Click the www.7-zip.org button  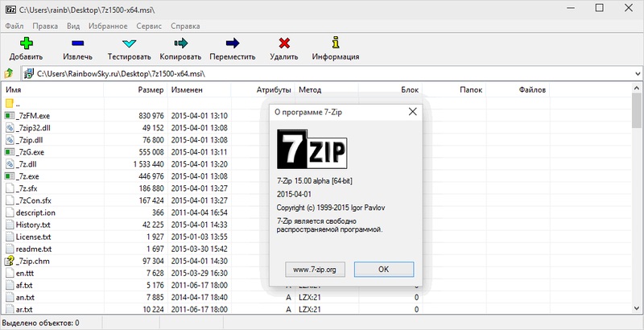click(x=315, y=269)
